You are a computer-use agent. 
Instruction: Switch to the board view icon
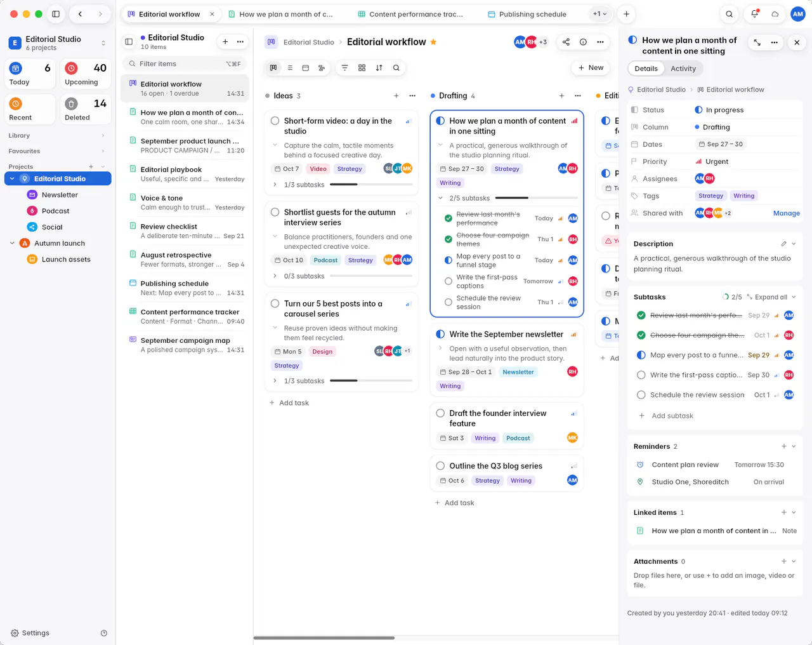click(x=273, y=68)
